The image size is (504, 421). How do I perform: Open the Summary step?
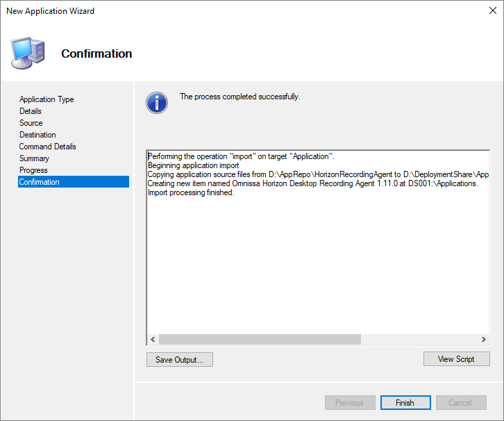click(34, 158)
